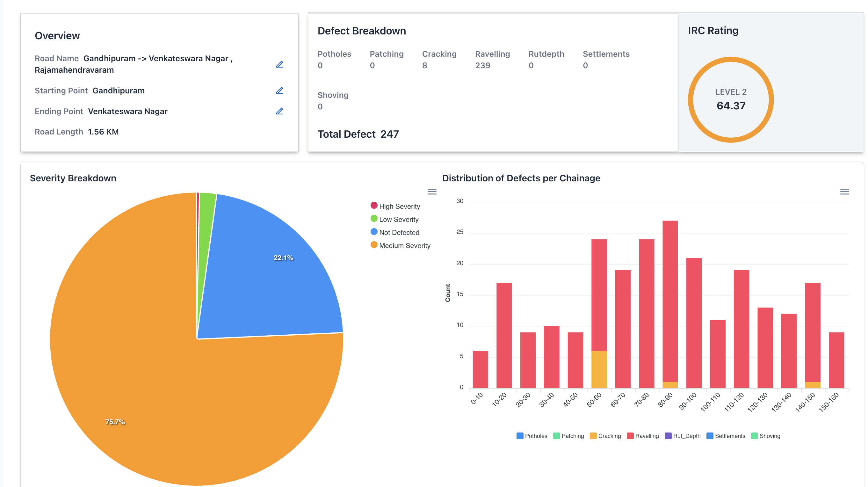Toggle Potholes series in bar legend

pyautogui.click(x=535, y=436)
